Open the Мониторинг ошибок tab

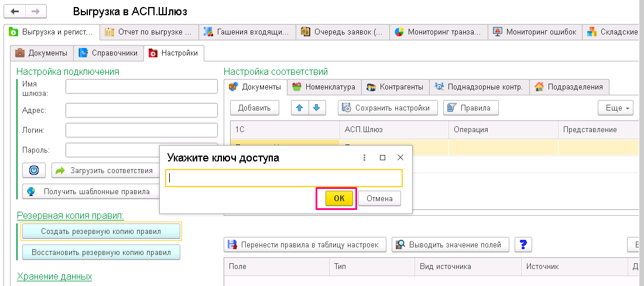coord(535,32)
